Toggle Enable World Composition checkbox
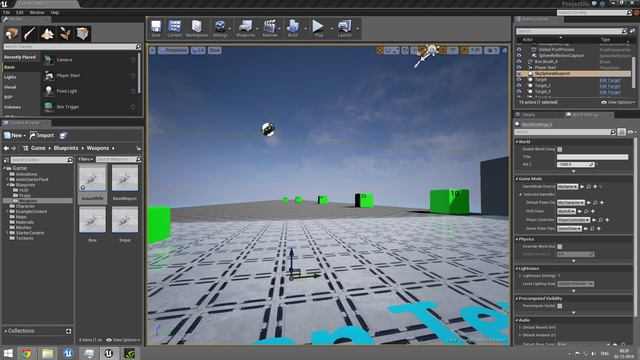 click(x=560, y=149)
